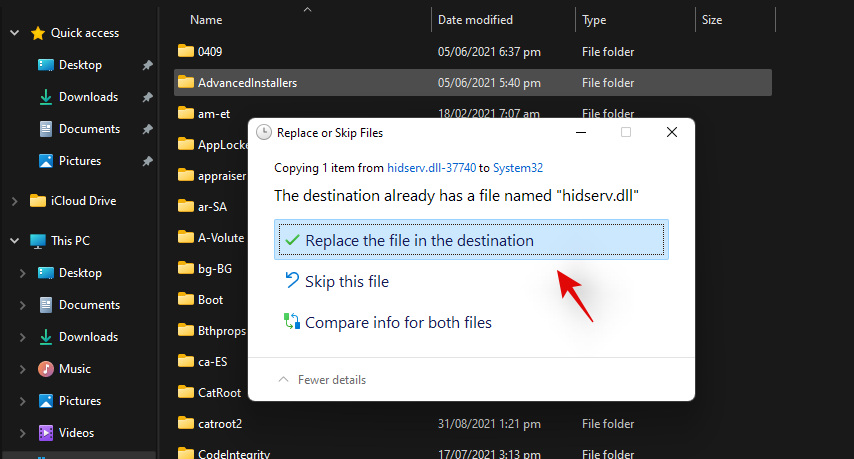Collapse This PC tree node

[14, 241]
